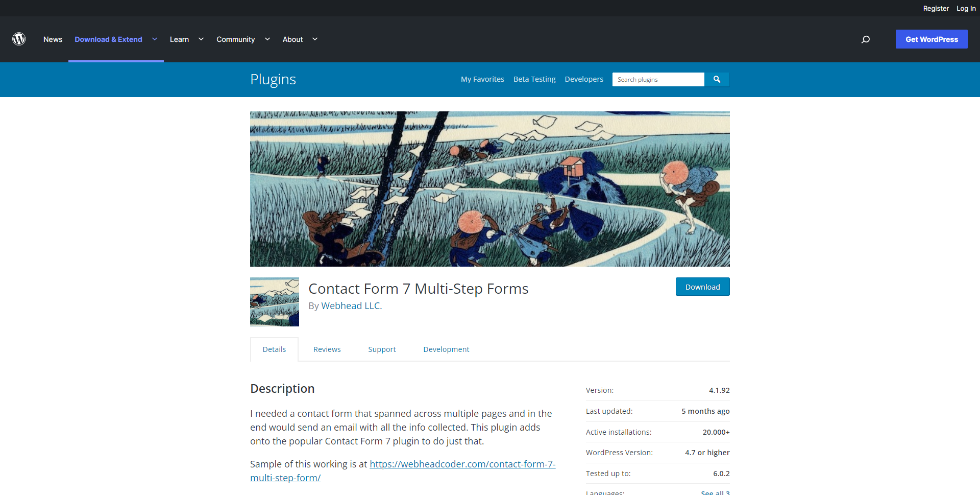This screenshot has width=980, height=495.
Task: Click the blue Download button
Action: (703, 287)
